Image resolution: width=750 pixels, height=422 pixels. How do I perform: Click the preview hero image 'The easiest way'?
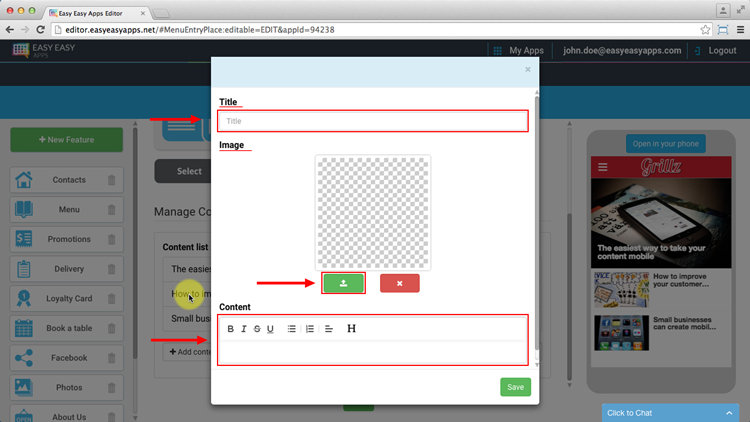point(661,223)
